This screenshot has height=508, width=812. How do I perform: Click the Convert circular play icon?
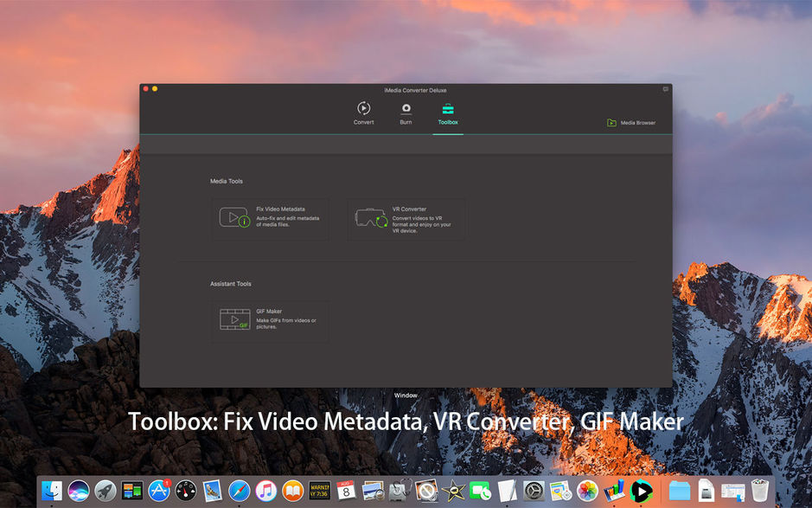pos(363,110)
